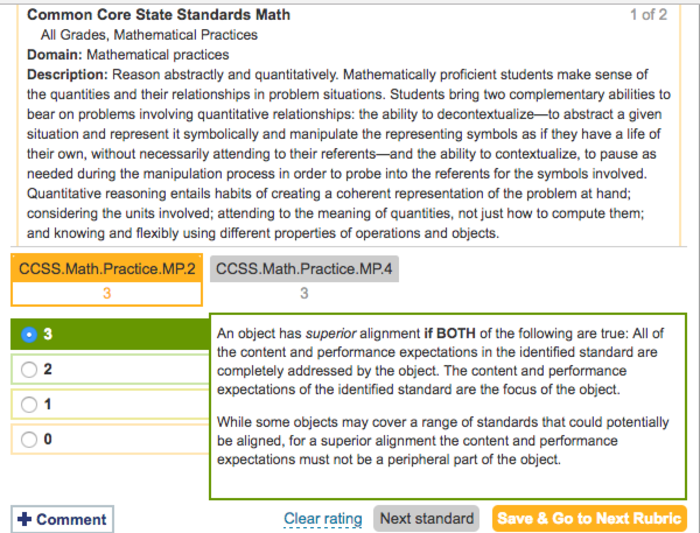Click the plus icon on the Comment button
Image resolution: width=700 pixels, height=533 pixels.
[25, 519]
